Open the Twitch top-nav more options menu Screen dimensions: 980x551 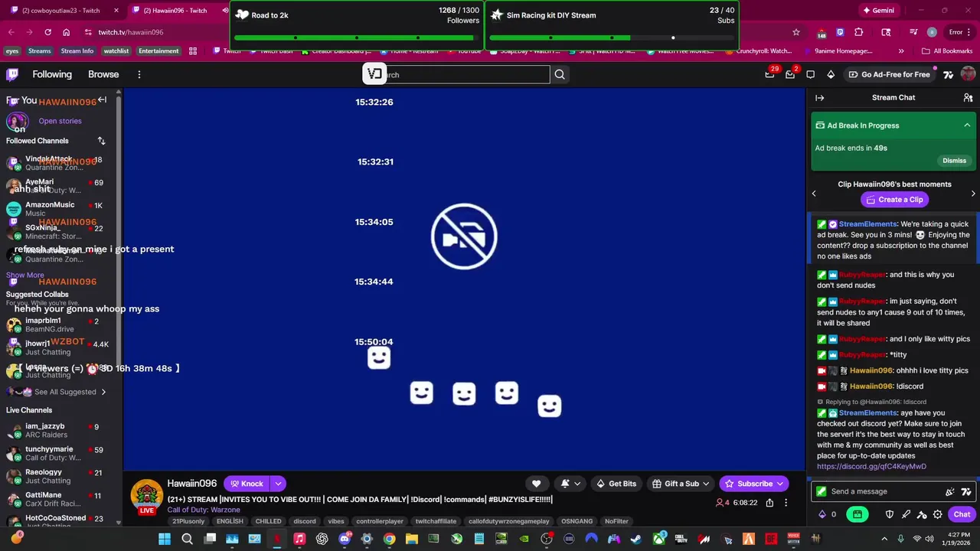pyautogui.click(x=139, y=74)
